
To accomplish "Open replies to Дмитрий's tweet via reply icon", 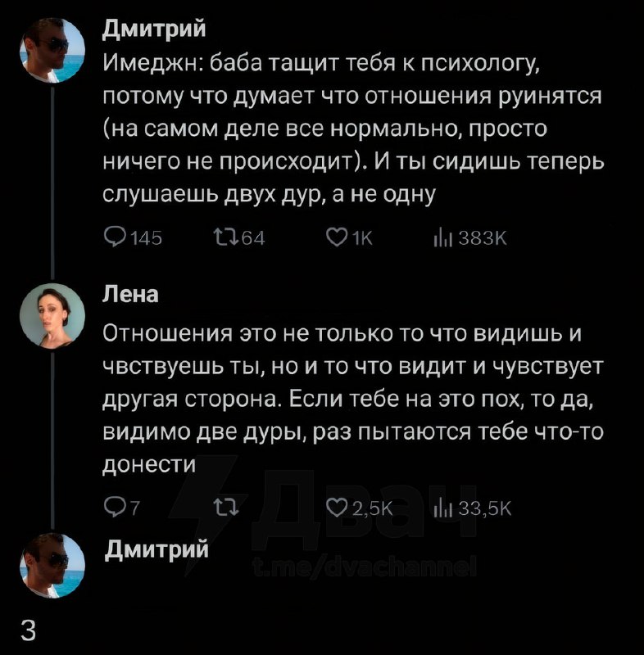I will click(113, 238).
